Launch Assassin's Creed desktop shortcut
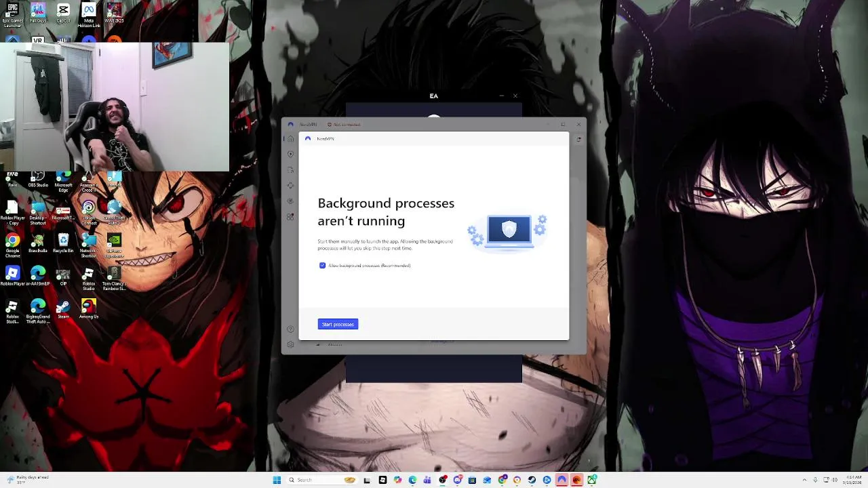Viewport: 868px width, 488px height. pyautogui.click(x=89, y=182)
